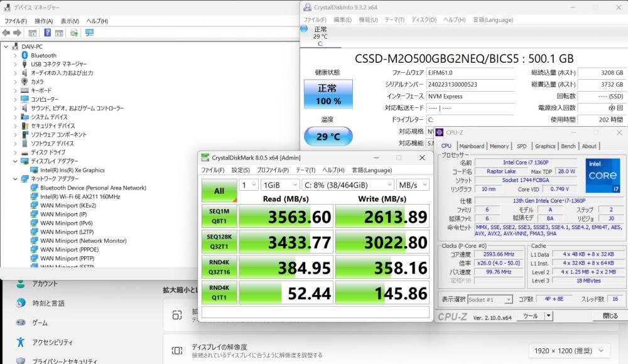Screen dimensions: 628x364
Task: Select WAN Miniport (PPPOE) tree entry
Action: coord(69,250)
